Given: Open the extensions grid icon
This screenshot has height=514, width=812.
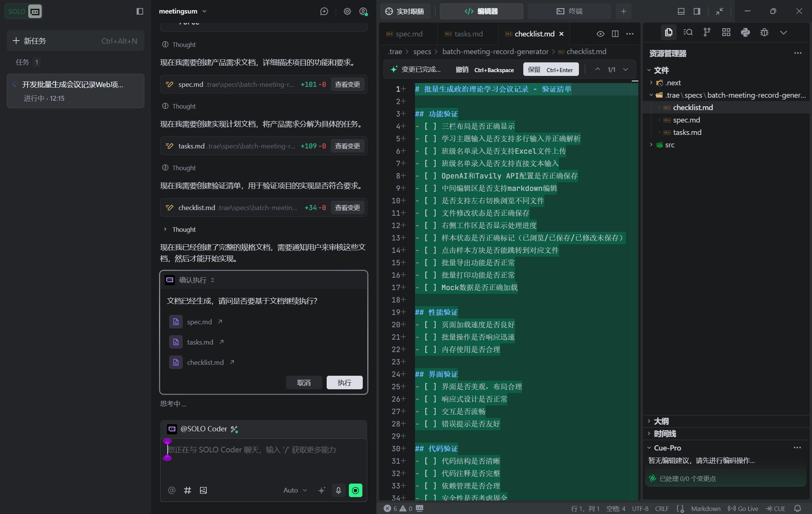Looking at the screenshot, I should pos(726,32).
